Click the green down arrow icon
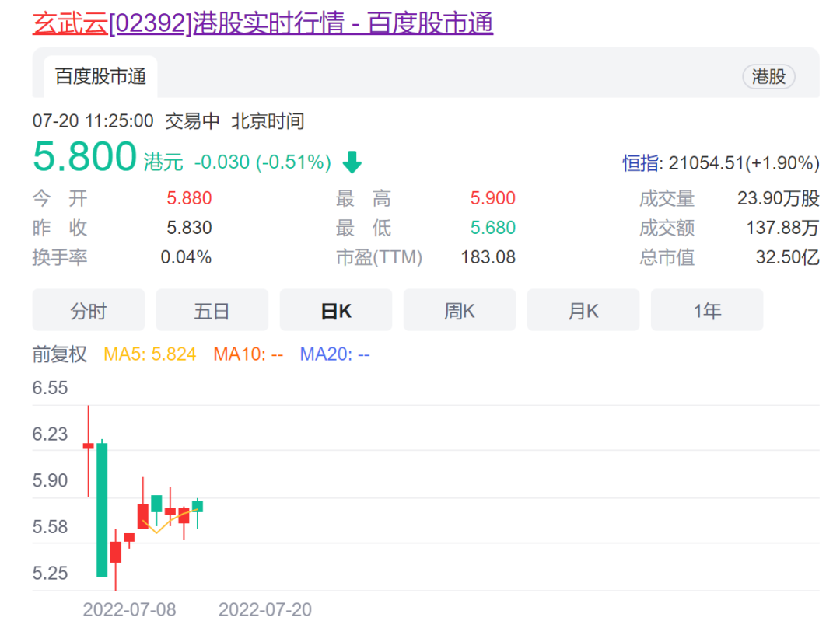Screen dimensions: 840x635 coord(352,162)
